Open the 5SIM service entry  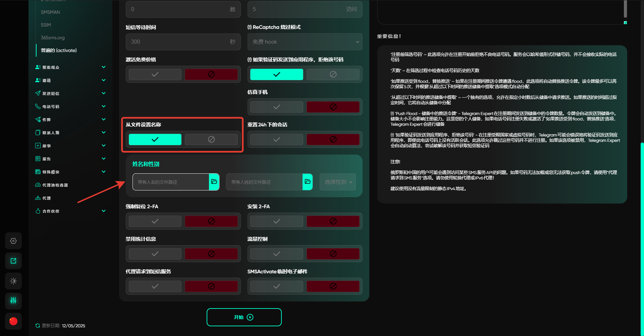[46, 25]
